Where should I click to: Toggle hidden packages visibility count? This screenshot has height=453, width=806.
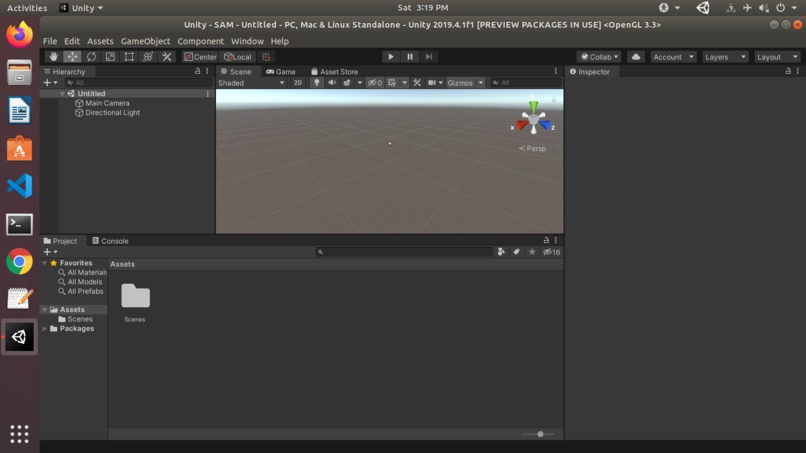pyautogui.click(x=552, y=252)
